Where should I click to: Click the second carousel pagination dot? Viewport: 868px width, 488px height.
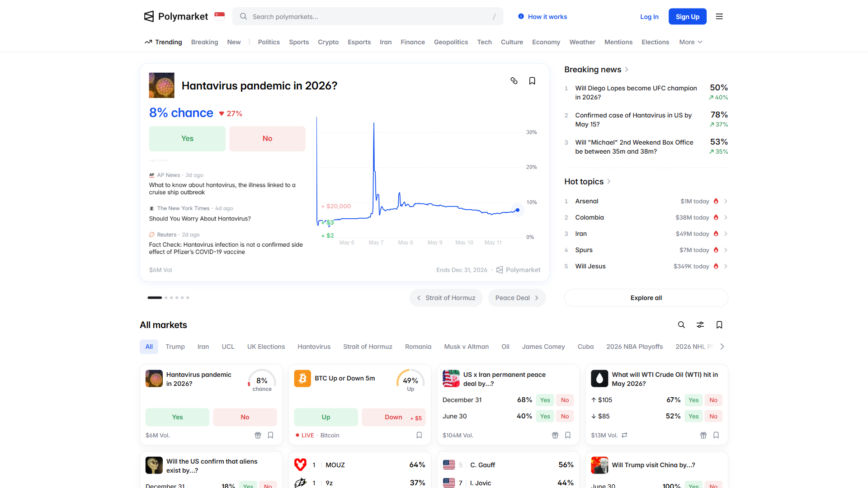point(166,298)
